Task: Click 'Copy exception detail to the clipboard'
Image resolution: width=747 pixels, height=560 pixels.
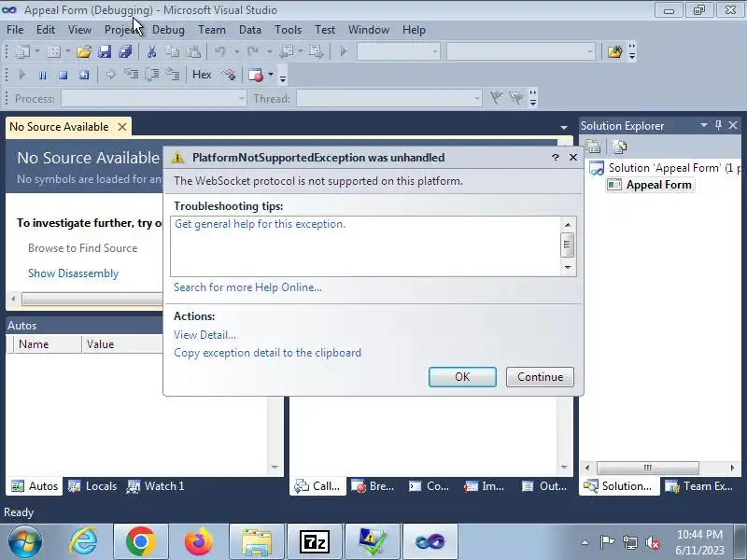Action: 267,353
